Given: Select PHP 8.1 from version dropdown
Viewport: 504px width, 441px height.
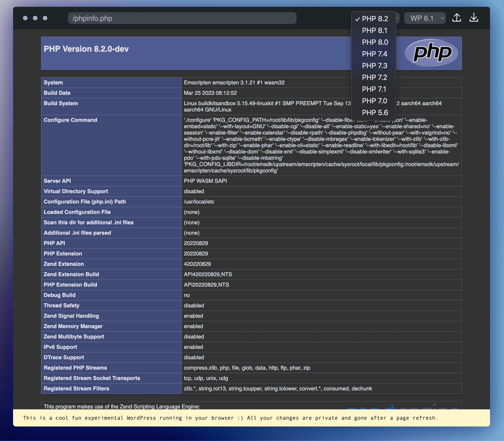Looking at the screenshot, I should click(x=374, y=31).
